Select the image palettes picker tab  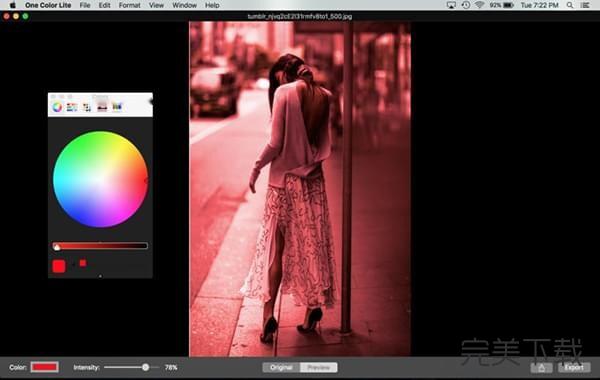[102, 104]
